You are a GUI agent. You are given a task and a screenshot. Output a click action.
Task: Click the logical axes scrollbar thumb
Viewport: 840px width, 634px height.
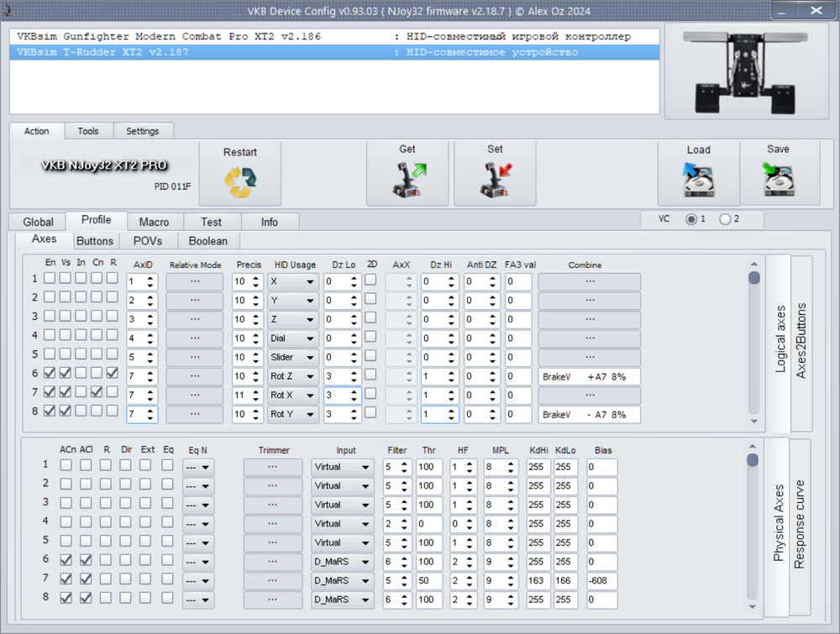click(x=754, y=278)
